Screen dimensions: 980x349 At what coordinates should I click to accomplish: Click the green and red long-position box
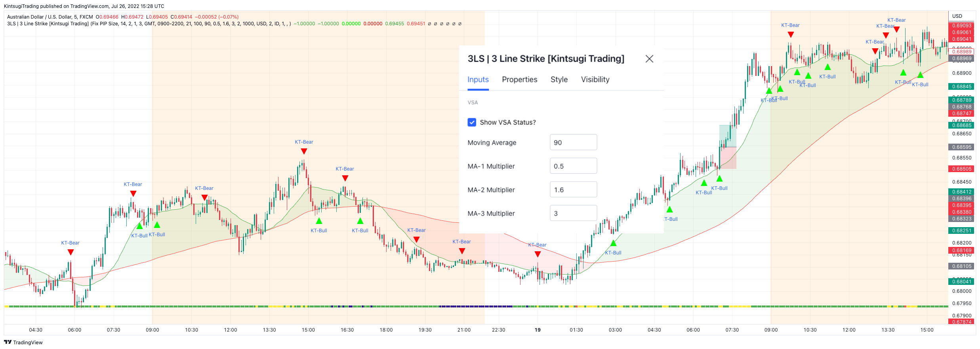tap(728, 147)
